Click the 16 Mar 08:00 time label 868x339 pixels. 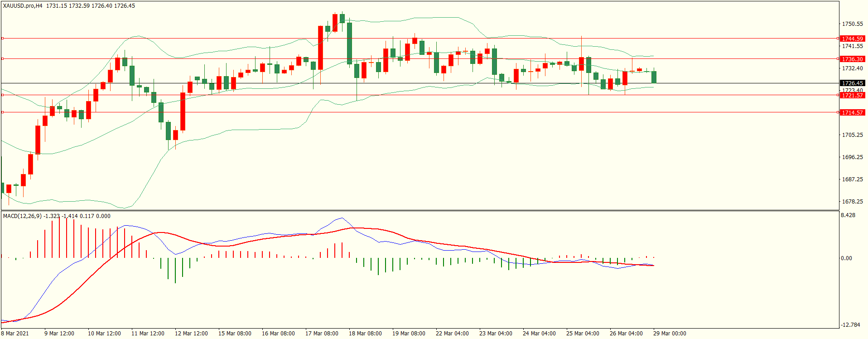click(278, 334)
